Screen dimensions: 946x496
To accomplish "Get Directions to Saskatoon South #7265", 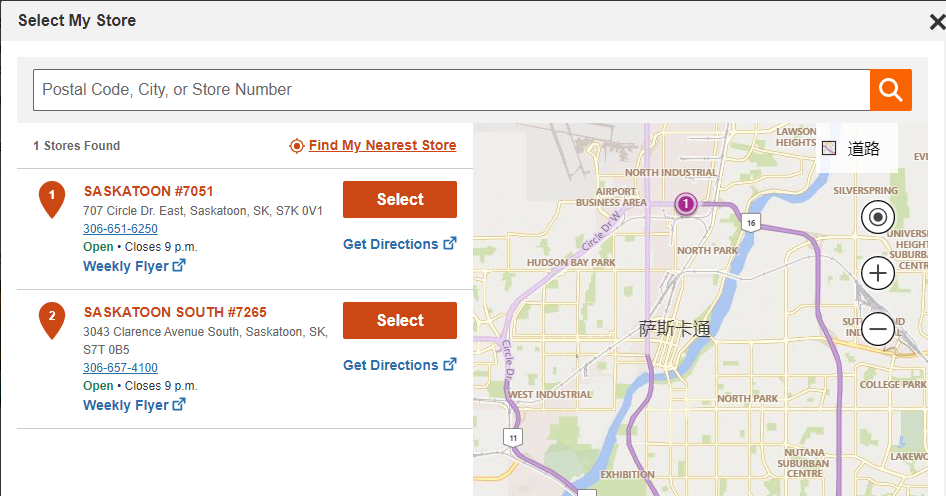I will (399, 365).
